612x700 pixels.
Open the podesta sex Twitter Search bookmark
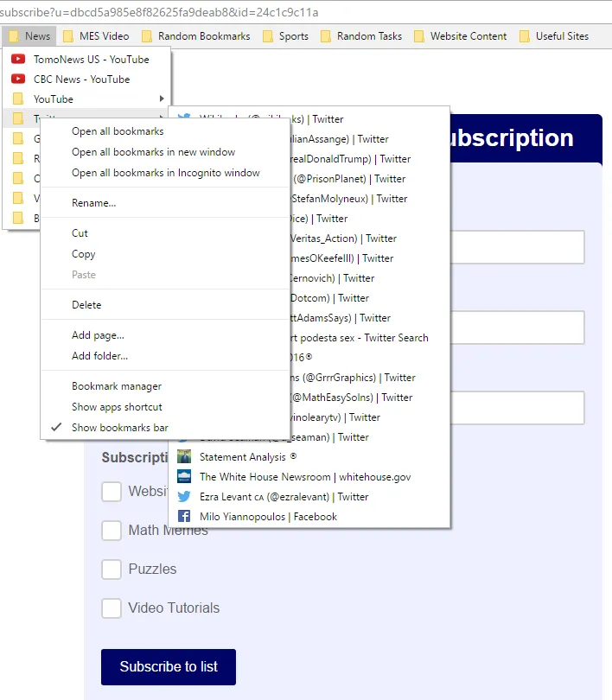[369, 338]
